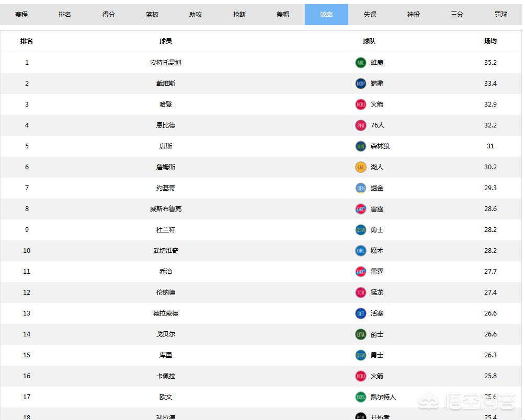The height and width of the screenshot is (420, 525).
Task: Click team name 76人
Action: pyautogui.click(x=378, y=125)
